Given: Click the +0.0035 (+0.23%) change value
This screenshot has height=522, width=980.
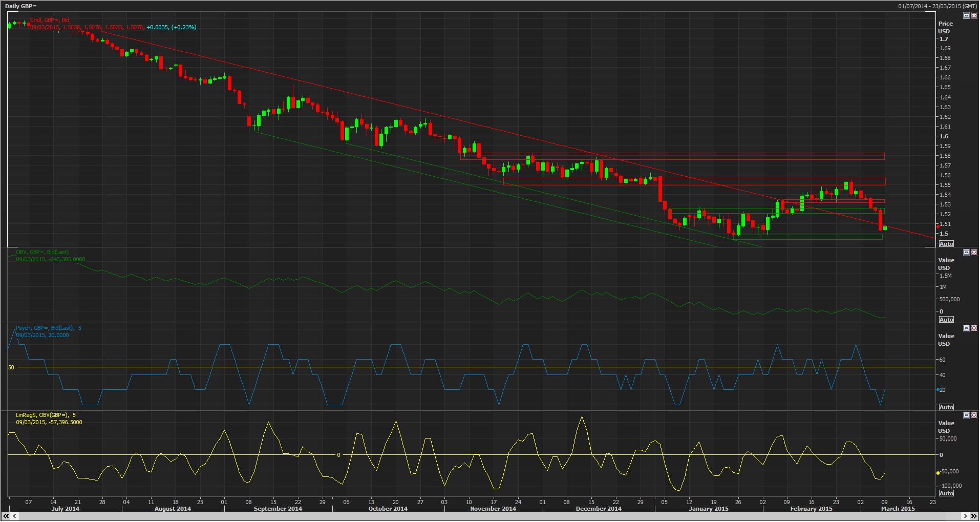Looking at the screenshot, I should pyautogui.click(x=171, y=27).
